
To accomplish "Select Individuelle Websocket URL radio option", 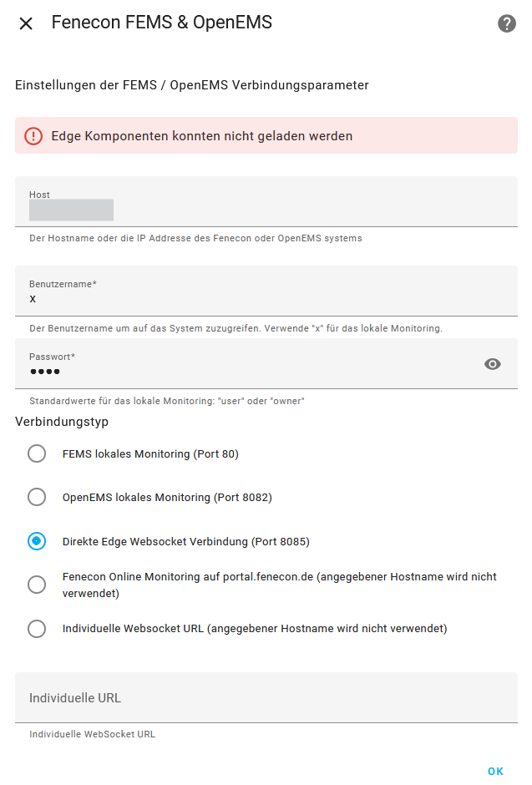I will [x=37, y=628].
